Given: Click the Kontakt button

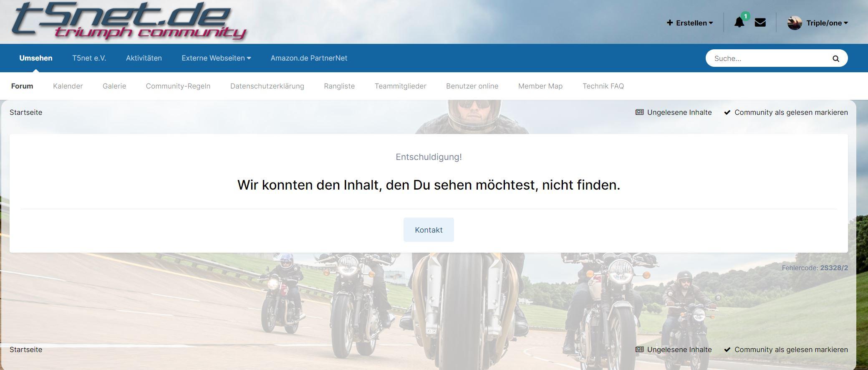Looking at the screenshot, I should pos(429,230).
